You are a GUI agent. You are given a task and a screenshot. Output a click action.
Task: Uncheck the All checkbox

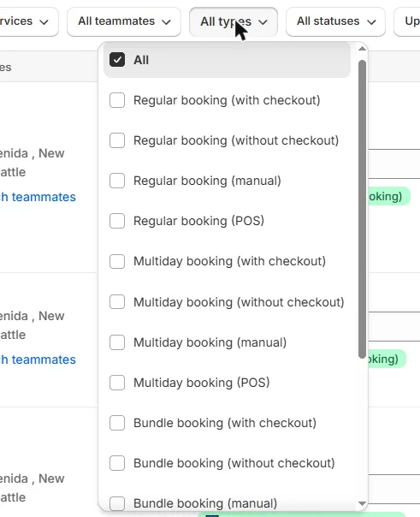point(117,60)
